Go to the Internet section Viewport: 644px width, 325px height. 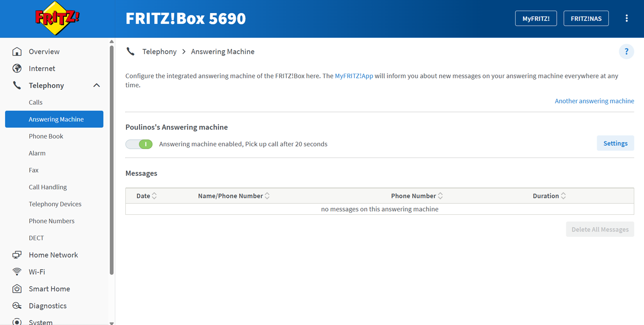pos(42,69)
